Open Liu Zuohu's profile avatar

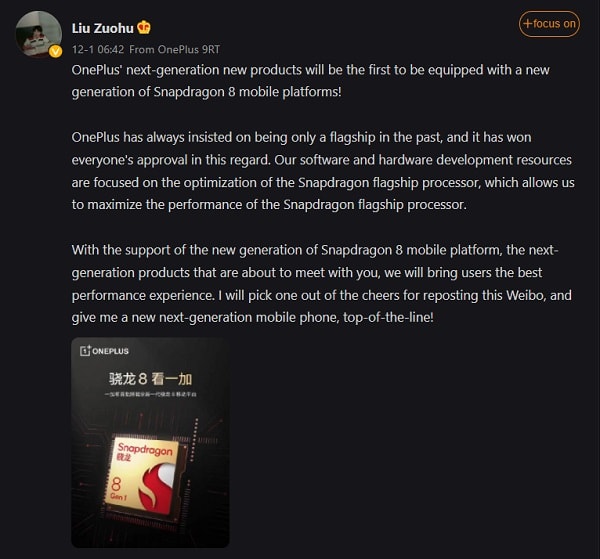pos(37,34)
